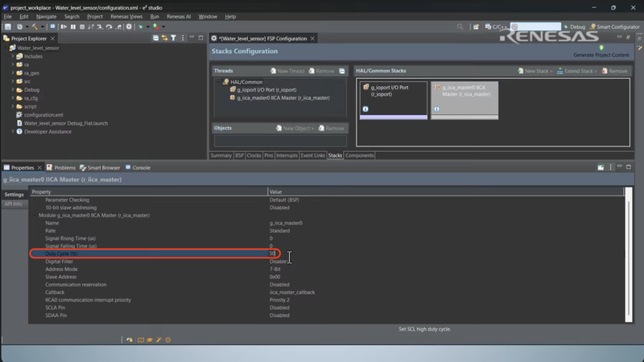Click the build configuration gear icon

pos(19,27)
